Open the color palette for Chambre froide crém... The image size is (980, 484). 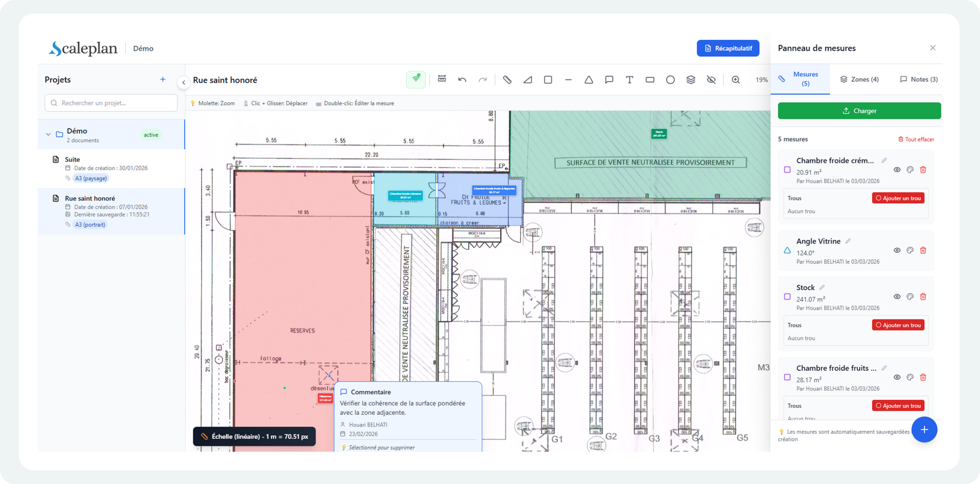coord(910,169)
